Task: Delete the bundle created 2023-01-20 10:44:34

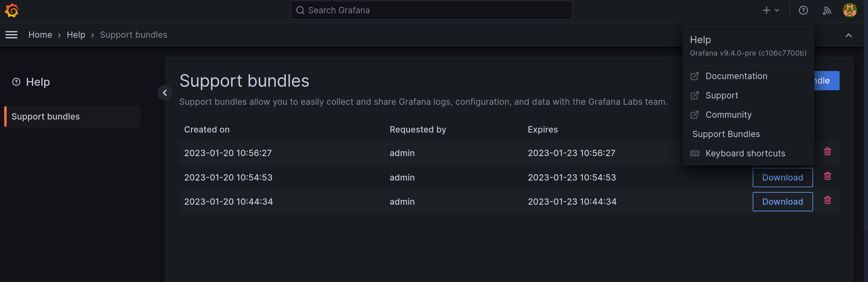Action: (828, 200)
